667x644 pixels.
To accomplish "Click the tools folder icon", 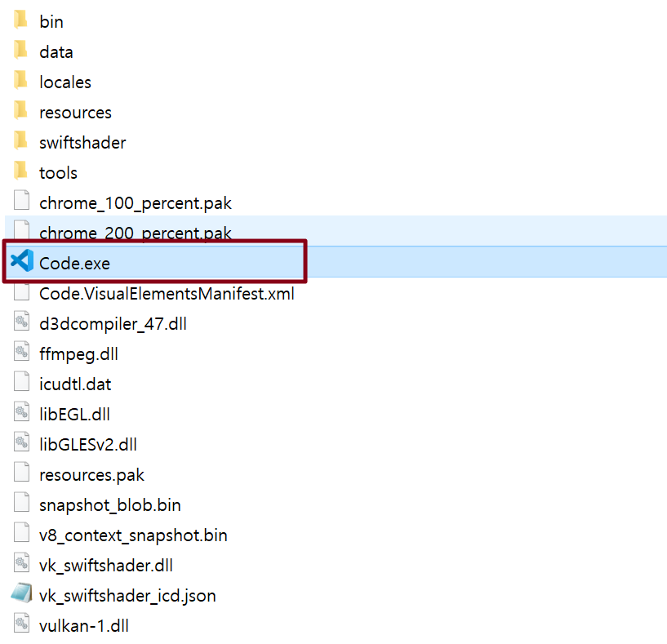I will pyautogui.click(x=21, y=171).
